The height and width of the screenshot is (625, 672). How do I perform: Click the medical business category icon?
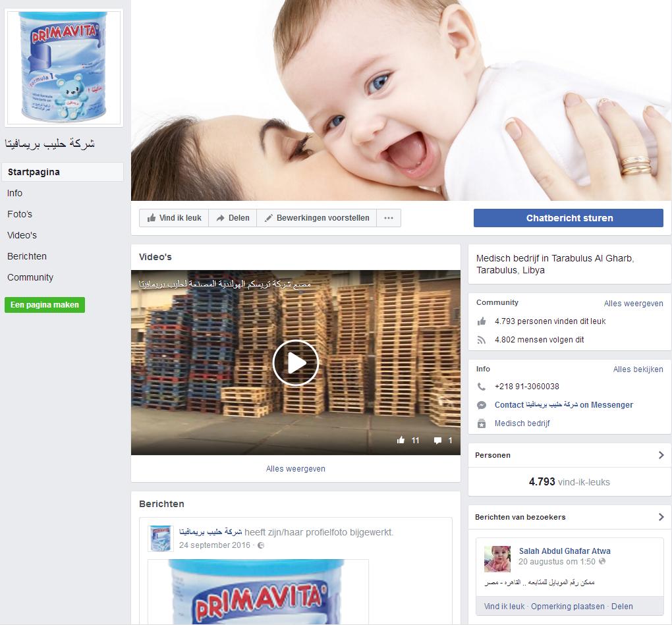point(482,423)
